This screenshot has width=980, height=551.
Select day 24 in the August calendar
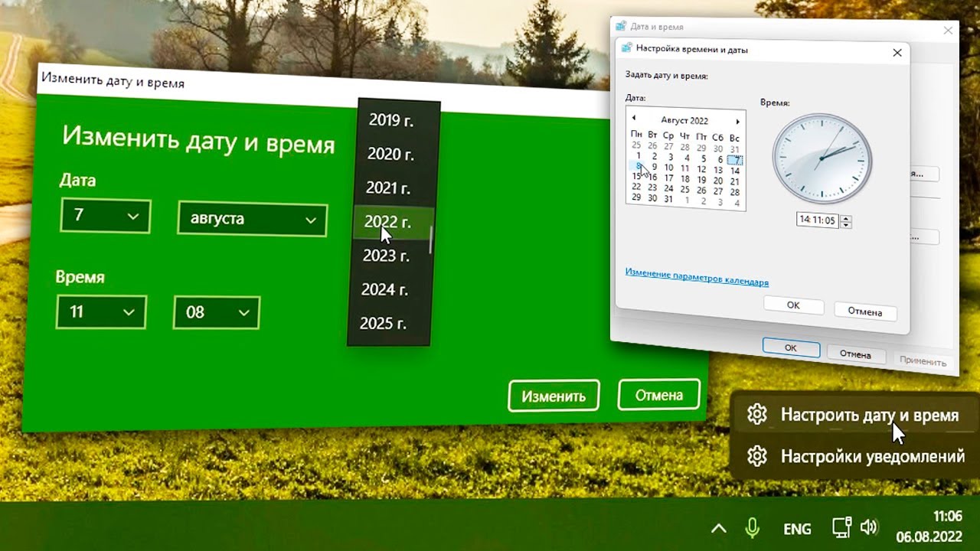pyautogui.click(x=668, y=189)
